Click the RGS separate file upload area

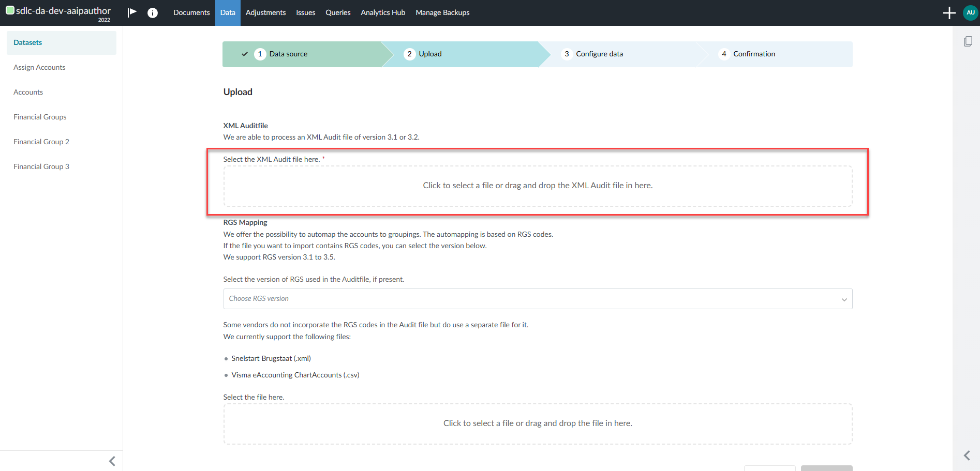[x=538, y=423]
